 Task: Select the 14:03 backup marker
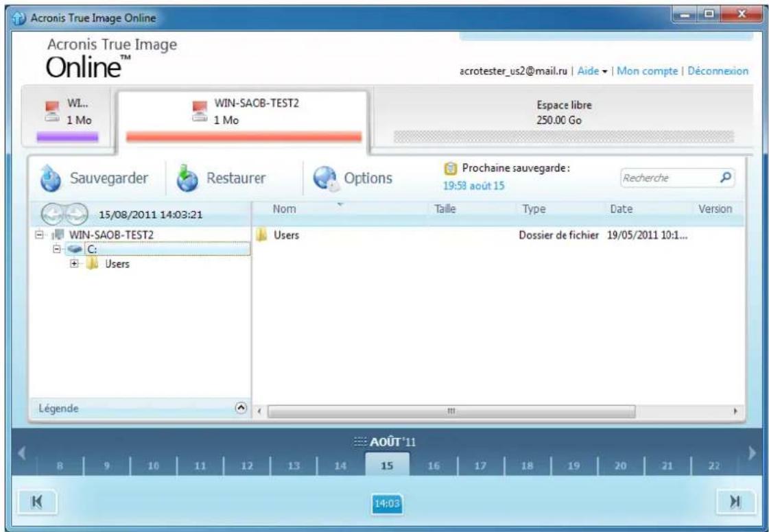387,504
